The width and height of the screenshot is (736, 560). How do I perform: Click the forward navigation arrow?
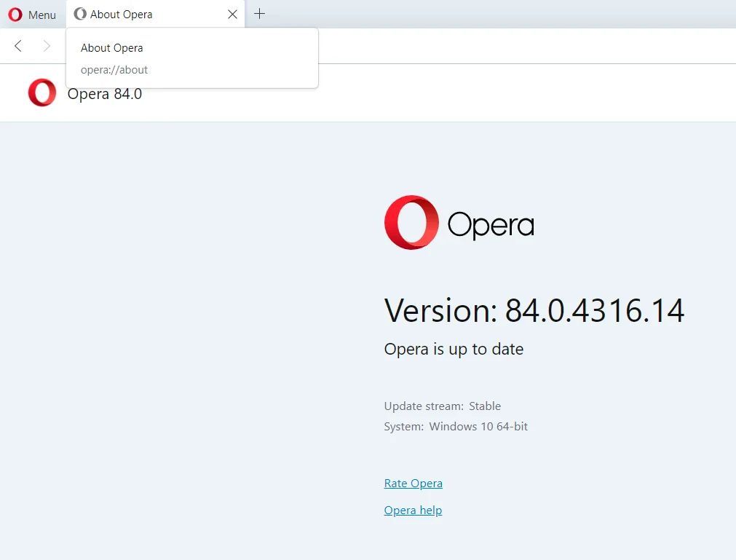point(47,46)
